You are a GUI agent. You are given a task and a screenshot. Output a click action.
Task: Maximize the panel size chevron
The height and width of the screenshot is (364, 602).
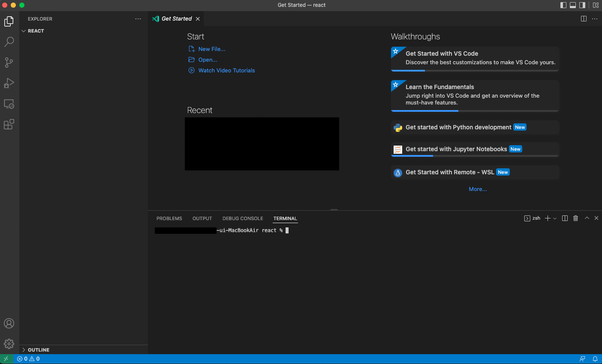[x=587, y=218]
